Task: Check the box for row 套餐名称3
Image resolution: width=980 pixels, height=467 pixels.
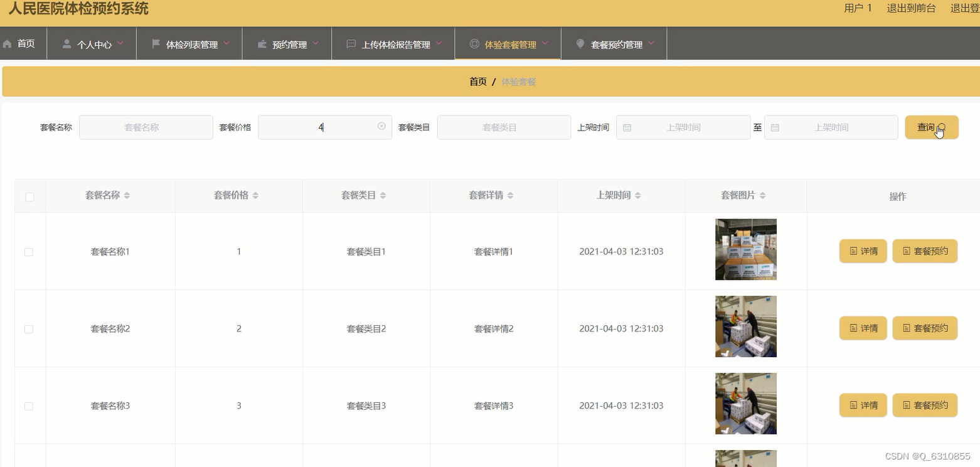Action: (29, 406)
